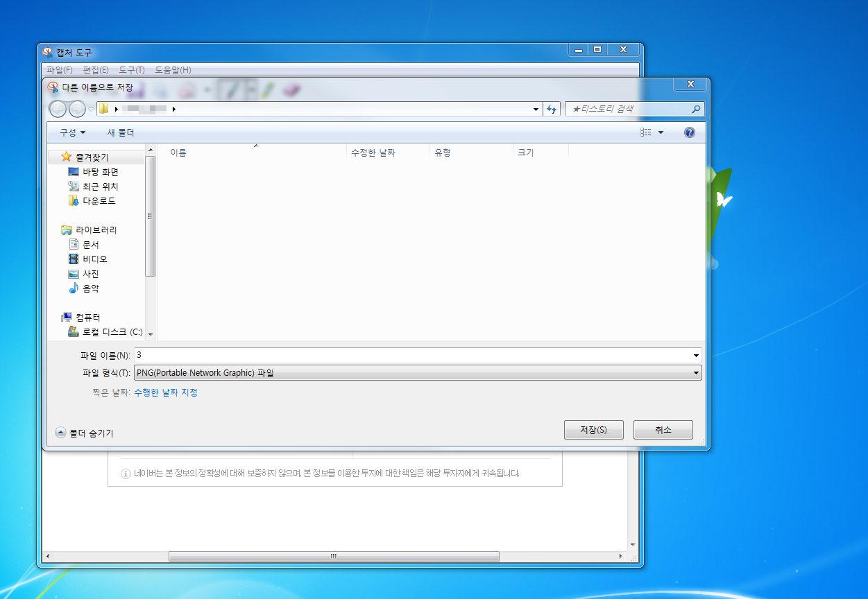Open the 파일 이름 dropdown arrow
This screenshot has width=868, height=599.
click(696, 355)
